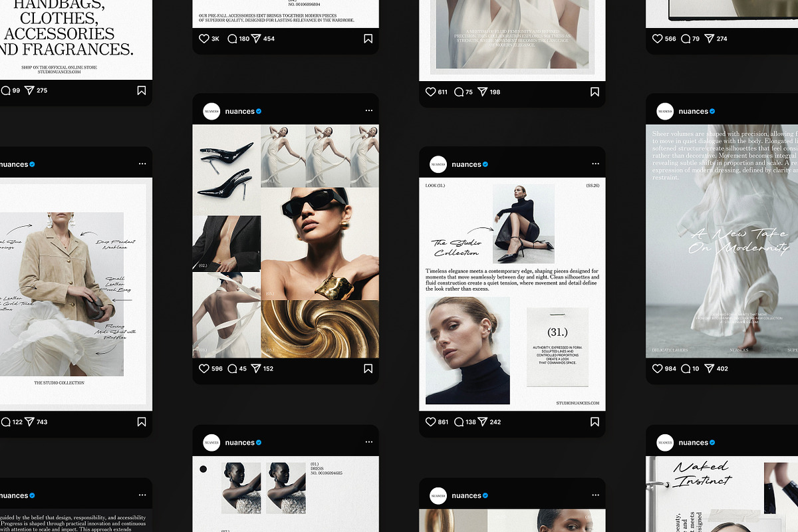Image resolution: width=798 pixels, height=532 pixels.
Task: Open more options on Dress No. 00106094685 post
Action: [368, 442]
